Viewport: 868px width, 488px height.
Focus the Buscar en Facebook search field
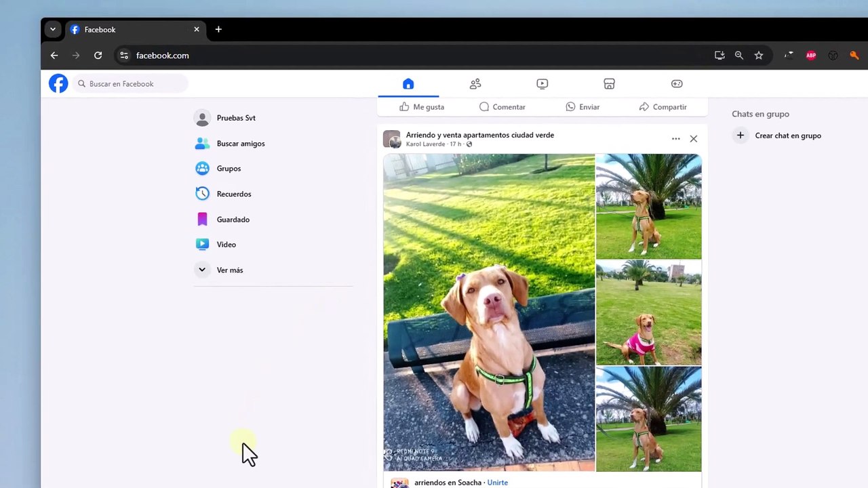[x=130, y=84]
